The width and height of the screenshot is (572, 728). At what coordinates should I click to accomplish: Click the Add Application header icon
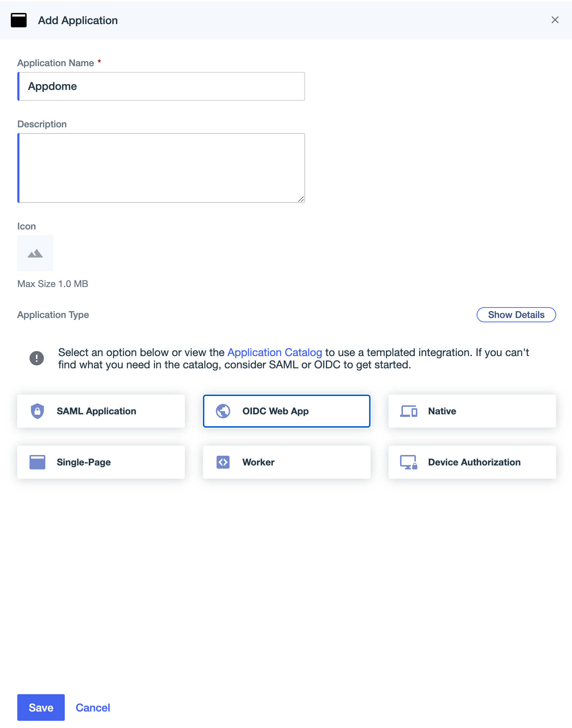click(x=19, y=20)
